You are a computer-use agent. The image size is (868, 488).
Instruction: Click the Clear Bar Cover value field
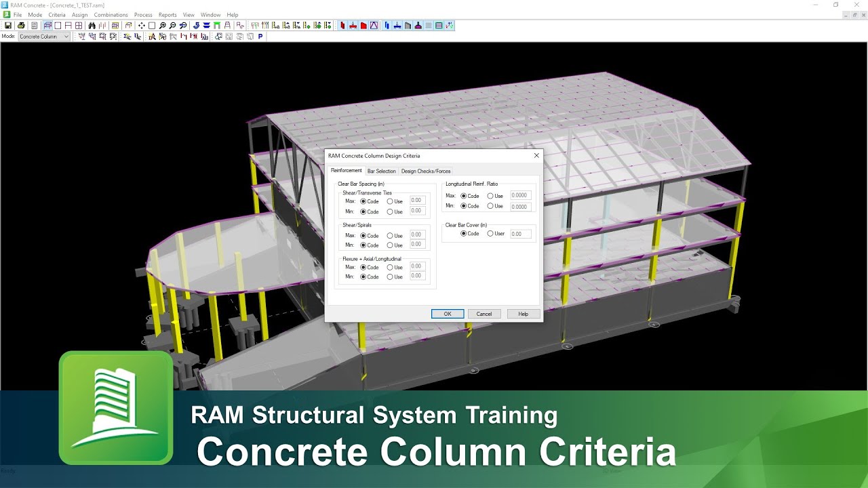pyautogui.click(x=520, y=234)
